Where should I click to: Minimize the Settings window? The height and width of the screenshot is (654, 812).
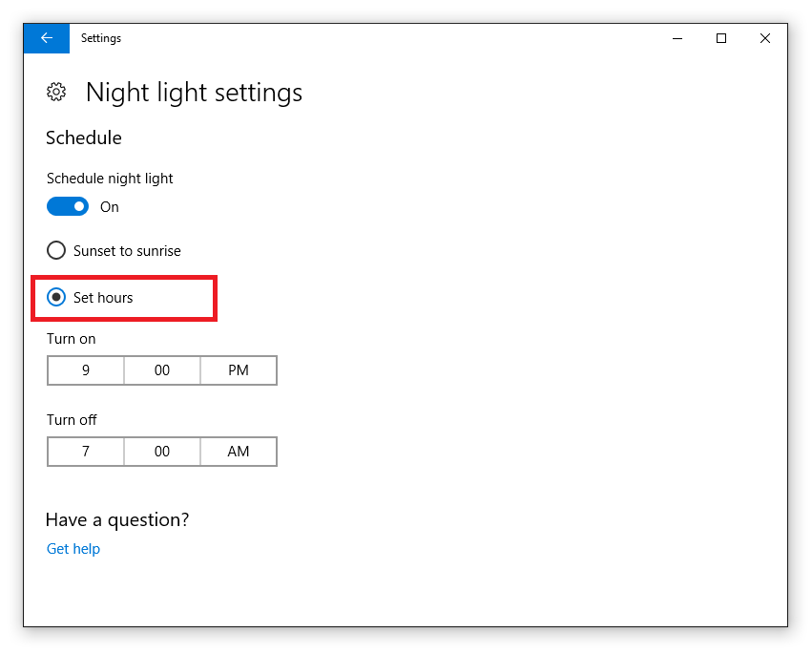[677, 38]
